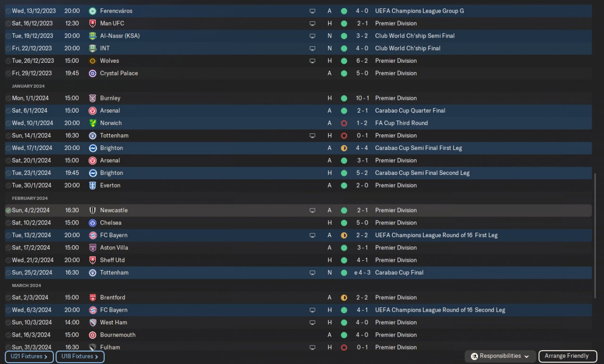This screenshot has height=364, width=604.
Task: Click the Ferencváros club badge icon
Action: (x=92, y=11)
